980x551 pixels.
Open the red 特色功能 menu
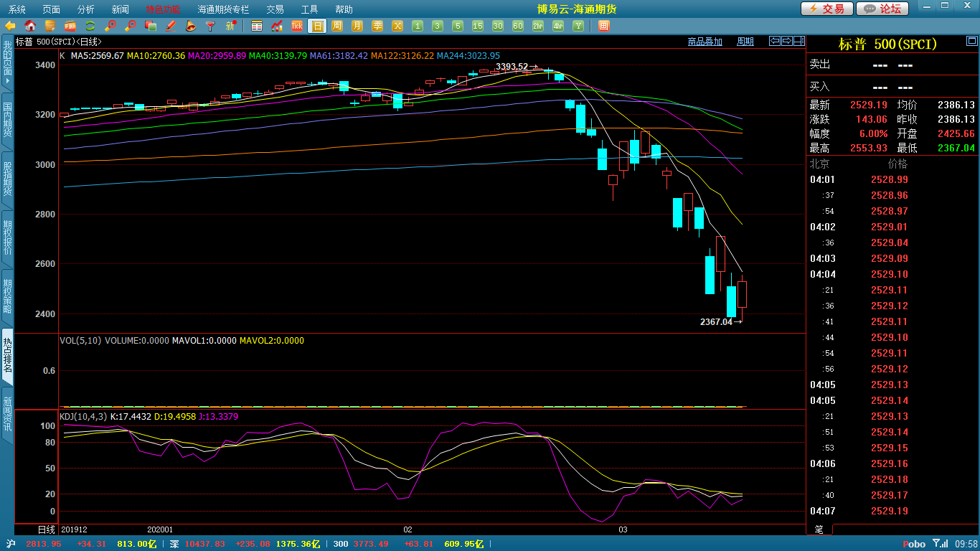(x=164, y=9)
